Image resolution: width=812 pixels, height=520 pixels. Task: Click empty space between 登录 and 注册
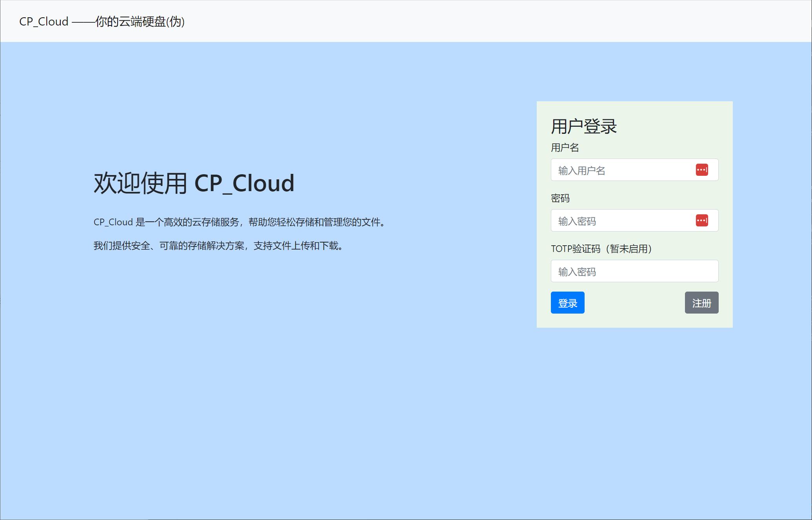point(634,303)
